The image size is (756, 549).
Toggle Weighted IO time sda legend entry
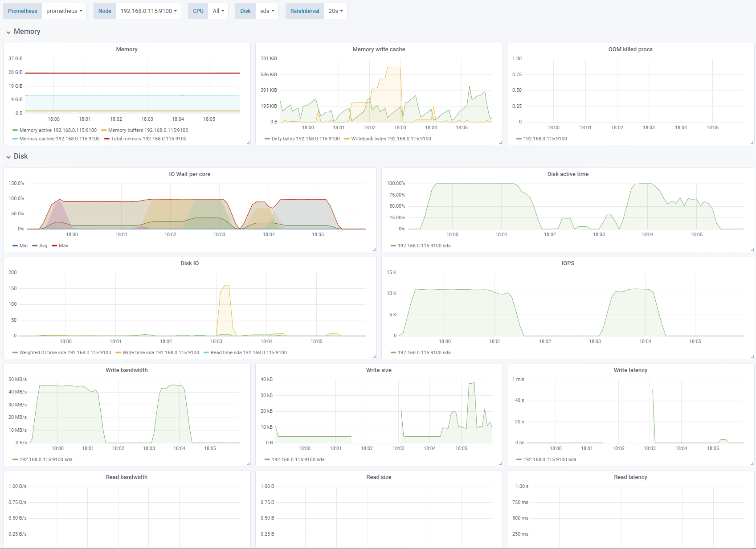pyautogui.click(x=65, y=352)
